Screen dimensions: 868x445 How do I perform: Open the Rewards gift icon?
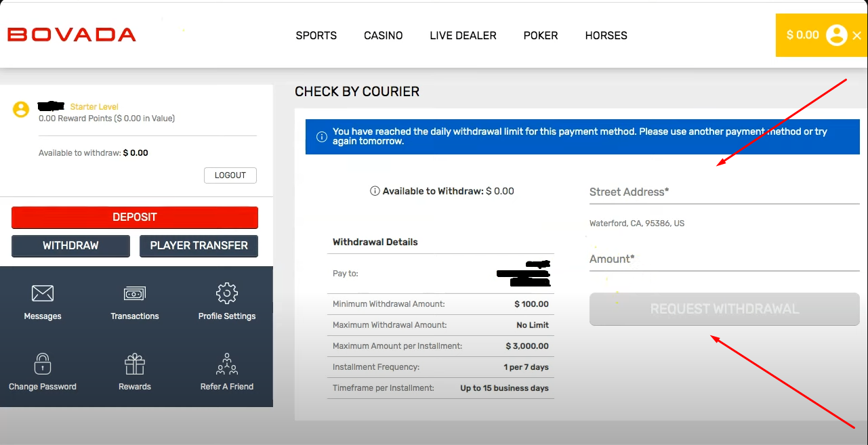(135, 364)
